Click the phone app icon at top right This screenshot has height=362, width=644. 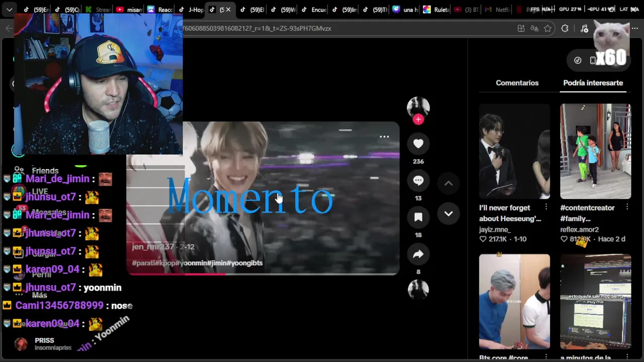click(593, 60)
